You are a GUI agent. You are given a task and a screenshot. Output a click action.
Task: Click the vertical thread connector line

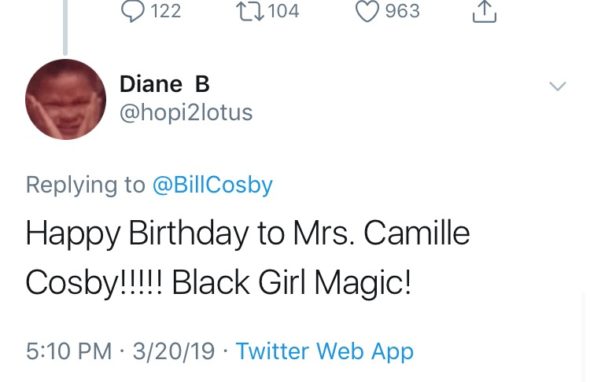click(65, 27)
